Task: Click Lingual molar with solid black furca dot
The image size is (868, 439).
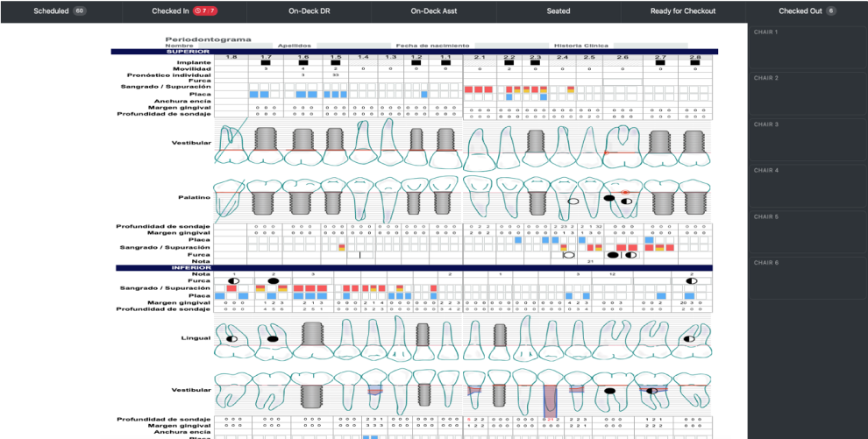Action: pos(272,341)
